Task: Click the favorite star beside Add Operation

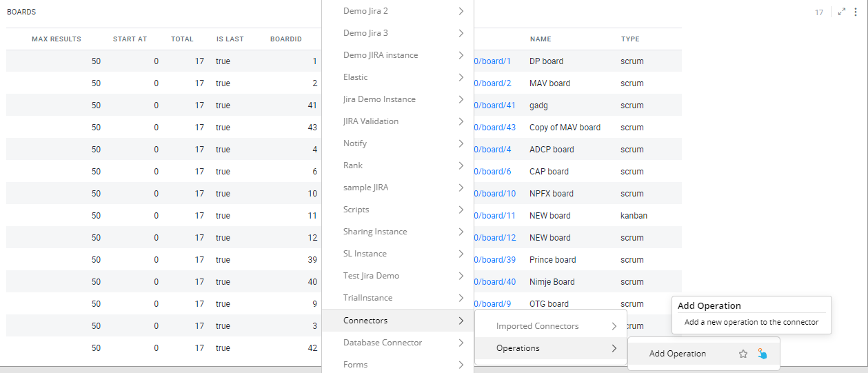Action: click(743, 354)
